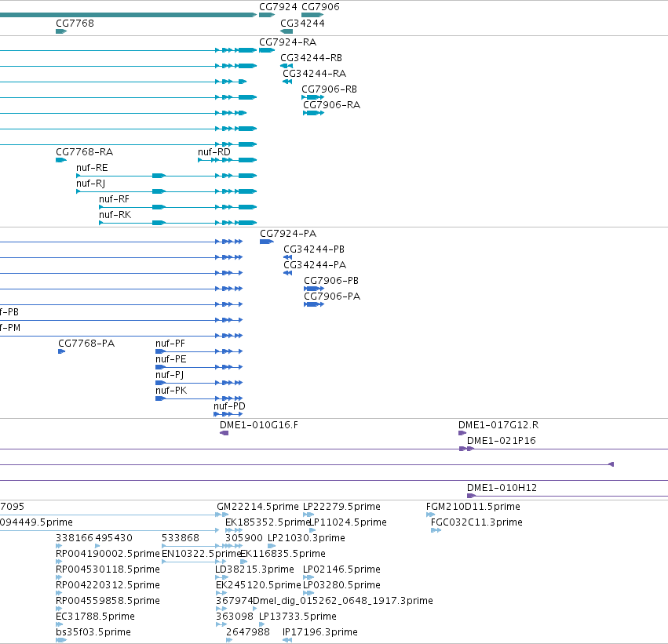The height and width of the screenshot is (644, 668).
Task: Click the 338166 EST label
Action: [x=74, y=538]
